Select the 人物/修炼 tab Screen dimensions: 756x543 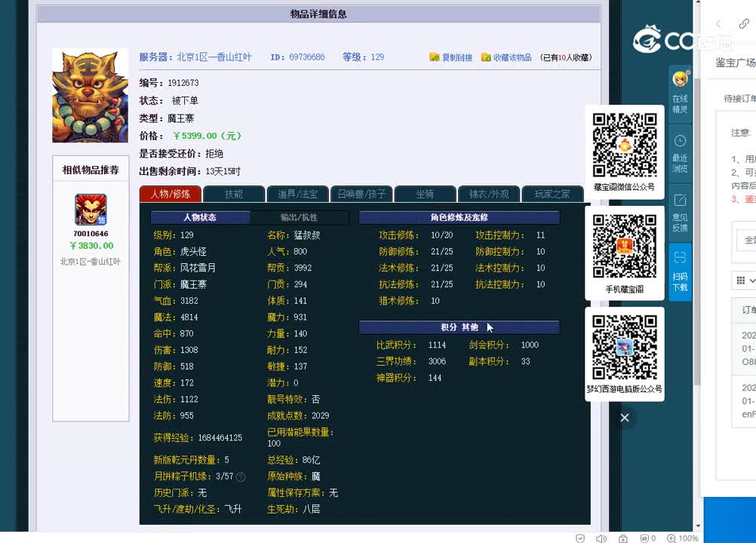(171, 194)
